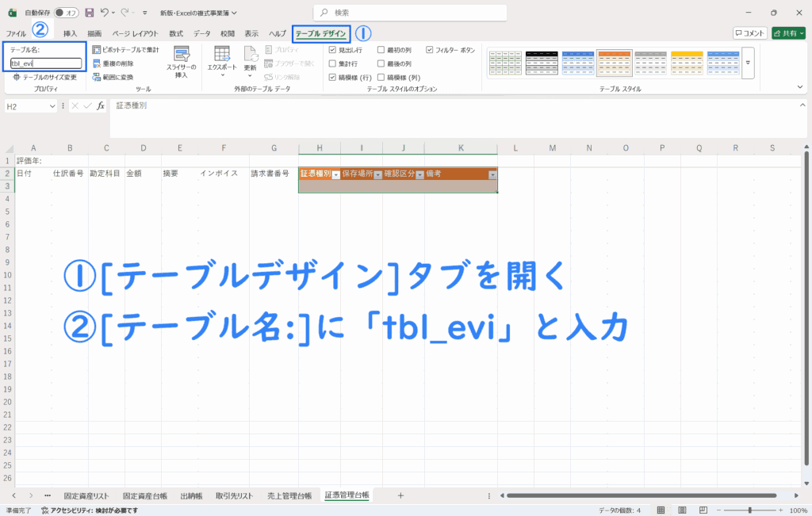Click the undo arrow icon
The image size is (812, 516).
[x=104, y=13]
